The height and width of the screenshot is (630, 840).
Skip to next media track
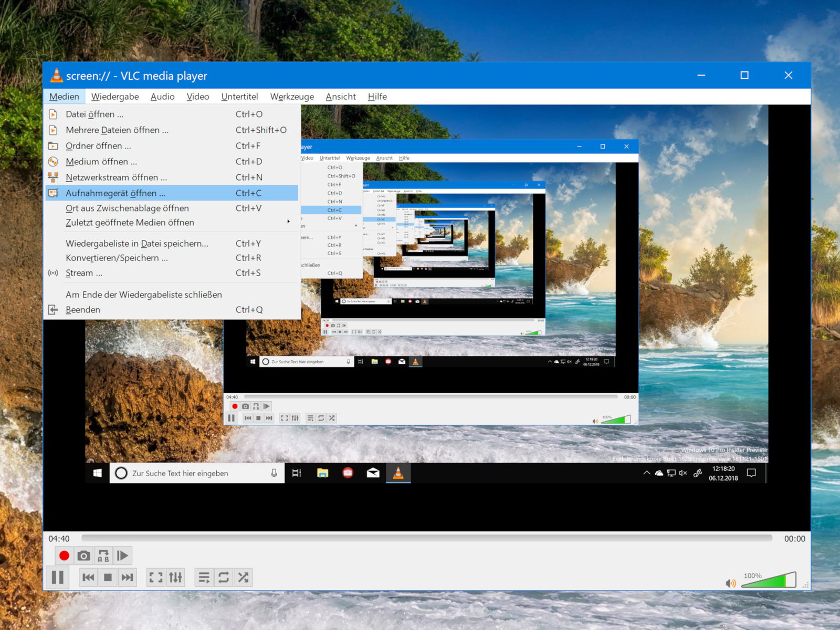click(127, 577)
